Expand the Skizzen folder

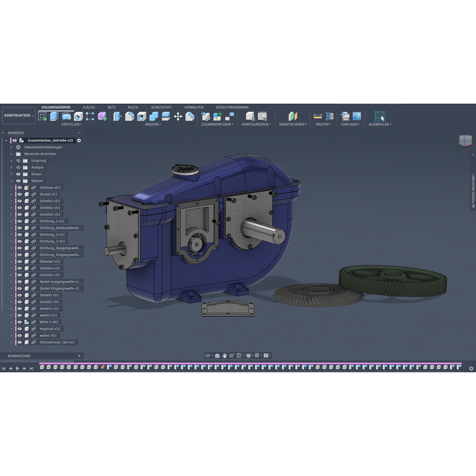[11, 181]
